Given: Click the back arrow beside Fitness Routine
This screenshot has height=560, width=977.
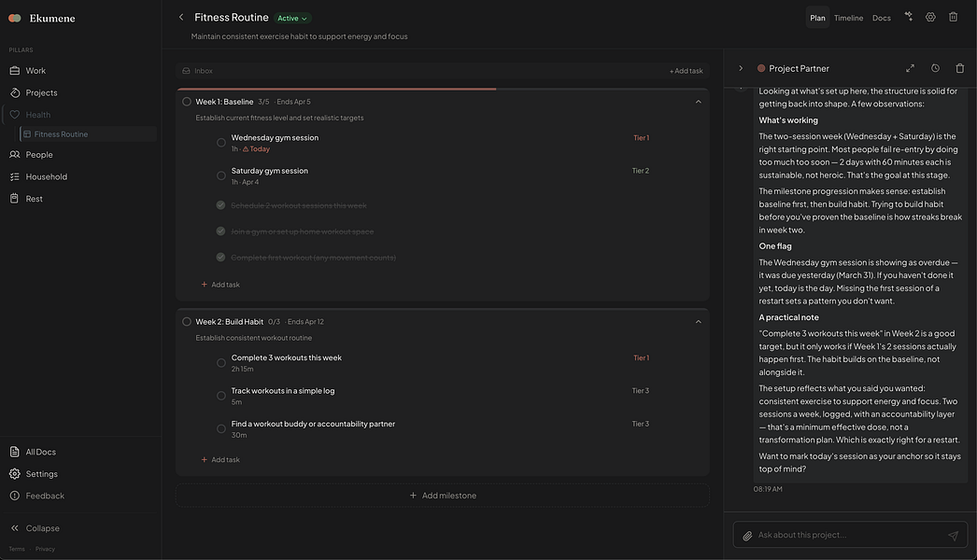Looking at the screenshot, I should pyautogui.click(x=181, y=18).
